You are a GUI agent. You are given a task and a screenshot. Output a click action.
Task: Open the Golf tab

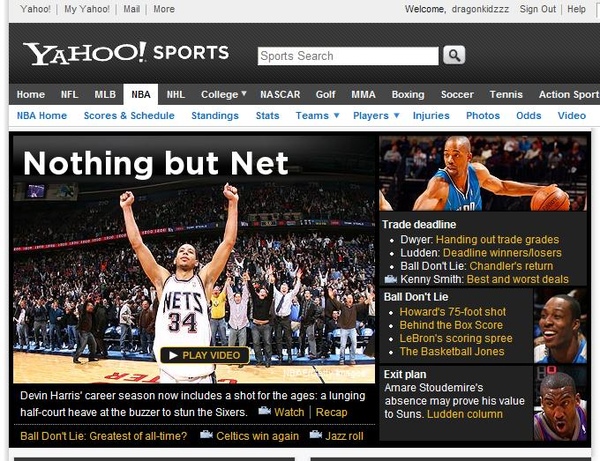click(x=325, y=94)
